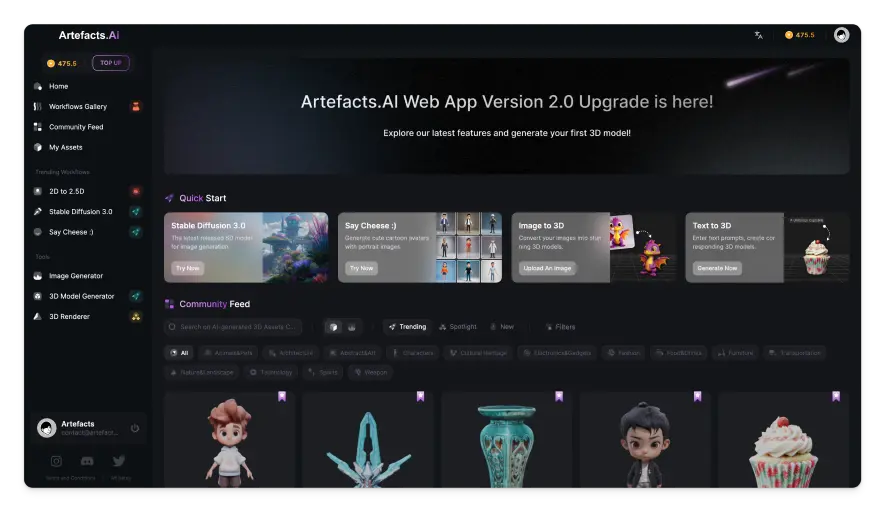Bookmark the blue crystal weapon model

point(420,397)
